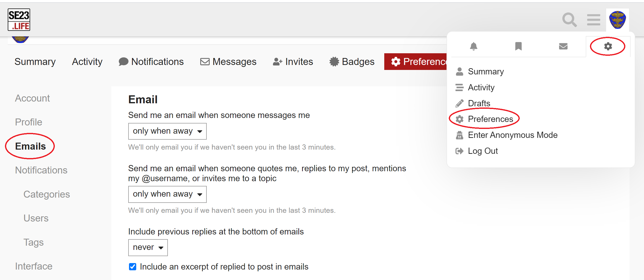Open the bookmarks tab icon

tap(518, 47)
